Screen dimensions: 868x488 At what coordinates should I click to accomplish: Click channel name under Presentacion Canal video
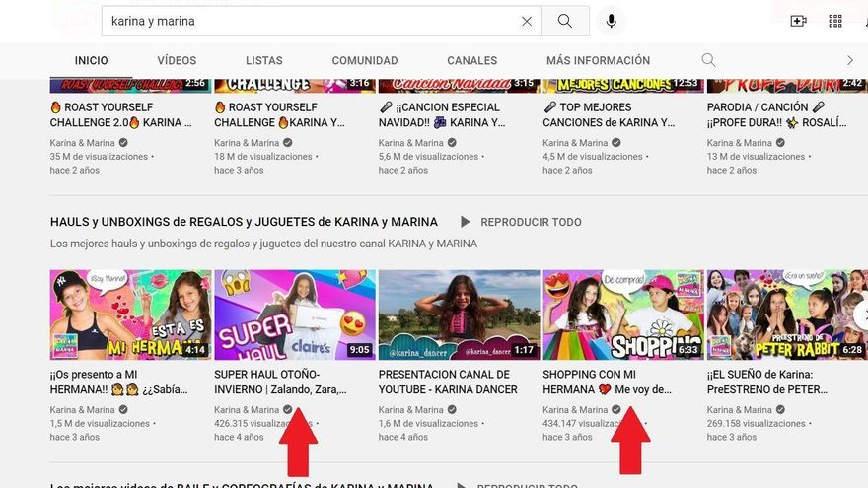coord(410,410)
